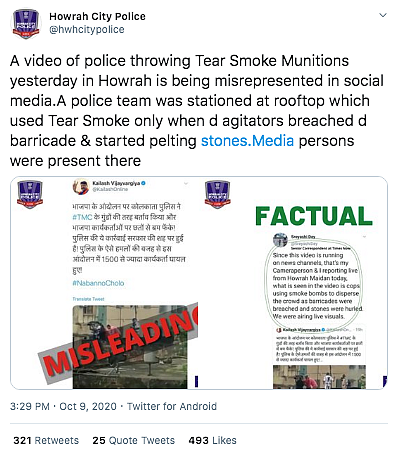This screenshot has width=398, height=453.
Task: Open Howrah City Police profile avatar
Action: (26, 23)
